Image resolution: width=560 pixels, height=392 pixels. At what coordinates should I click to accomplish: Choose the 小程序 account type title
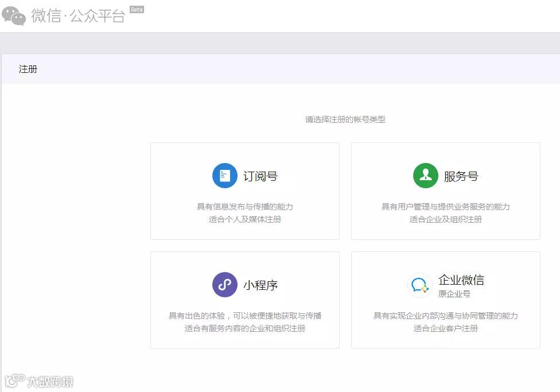tap(260, 285)
